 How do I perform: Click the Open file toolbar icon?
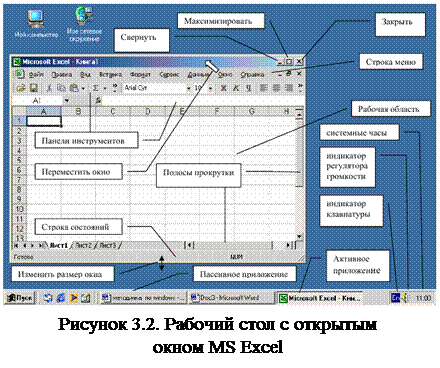21,88
